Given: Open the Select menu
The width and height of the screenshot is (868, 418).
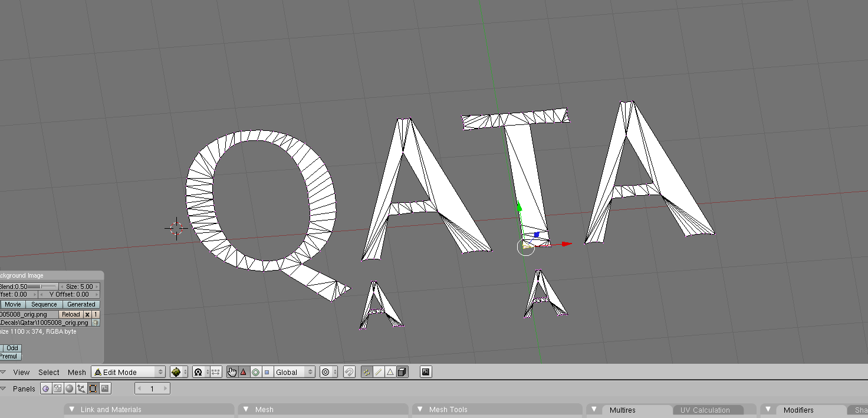Looking at the screenshot, I should tap(49, 372).
